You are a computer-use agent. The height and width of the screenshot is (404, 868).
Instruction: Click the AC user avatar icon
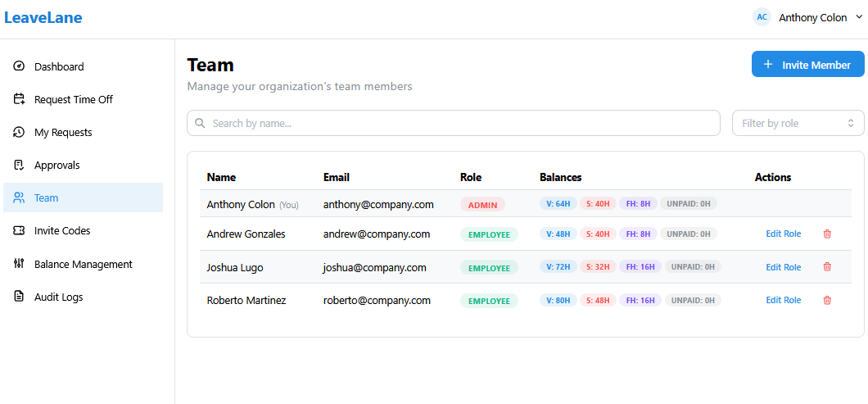coord(762,17)
